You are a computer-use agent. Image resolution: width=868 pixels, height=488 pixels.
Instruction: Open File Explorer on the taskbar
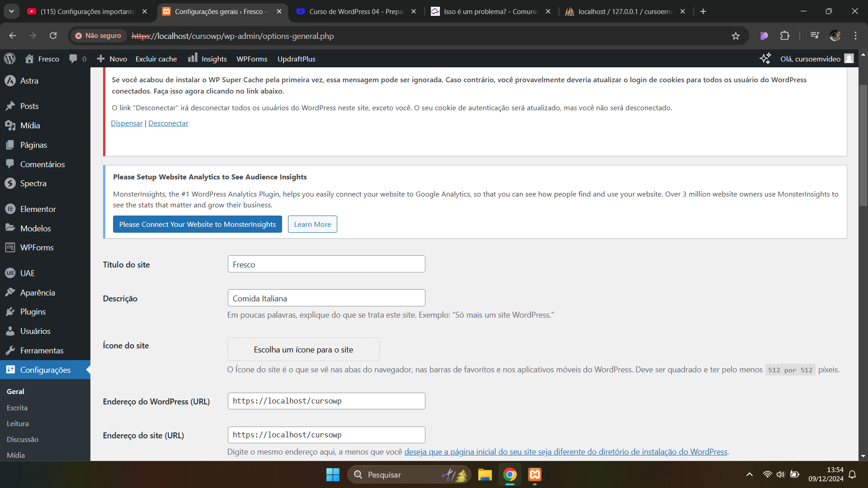pyautogui.click(x=485, y=474)
